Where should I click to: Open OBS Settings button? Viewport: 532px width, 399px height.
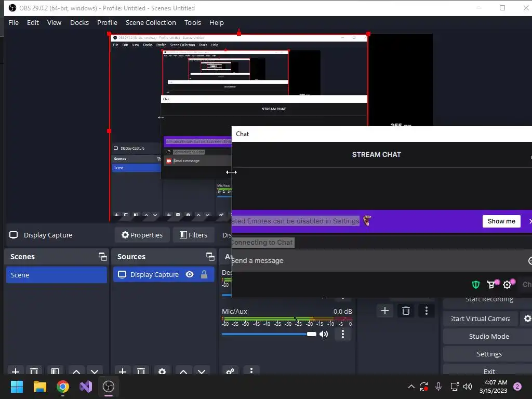click(x=488, y=354)
